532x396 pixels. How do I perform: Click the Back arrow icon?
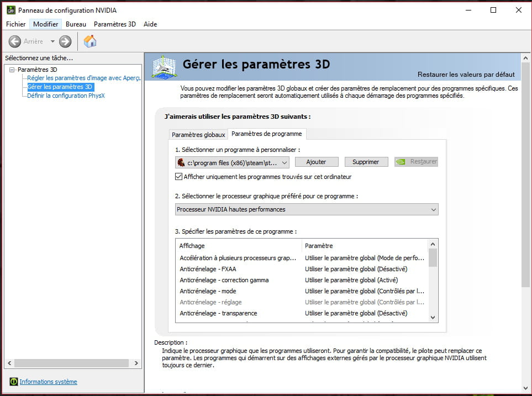14,41
